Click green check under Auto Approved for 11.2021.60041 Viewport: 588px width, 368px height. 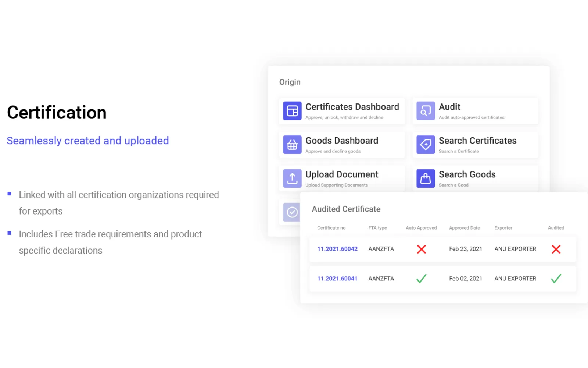422,279
